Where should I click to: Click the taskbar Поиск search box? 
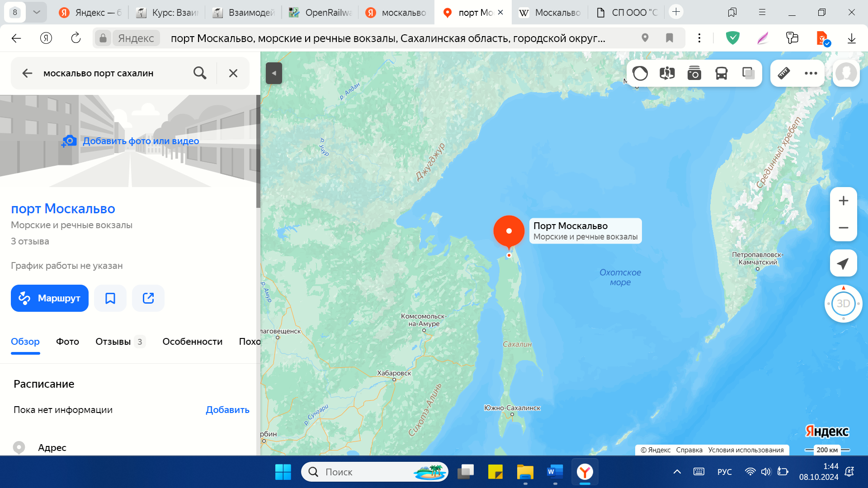click(x=375, y=472)
